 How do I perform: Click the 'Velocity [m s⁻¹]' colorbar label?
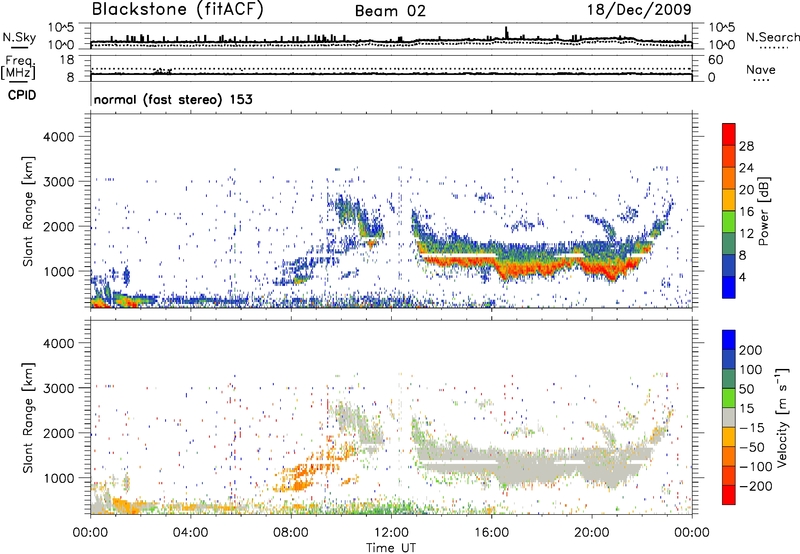[782, 417]
